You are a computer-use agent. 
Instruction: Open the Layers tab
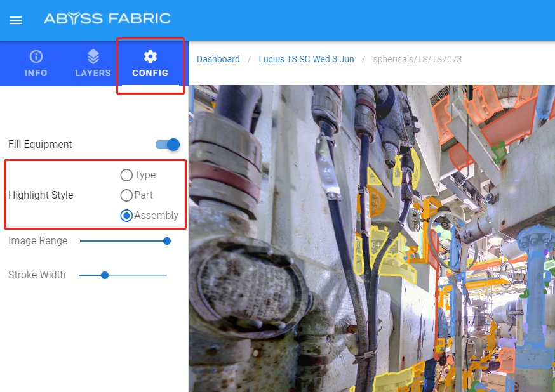point(93,64)
